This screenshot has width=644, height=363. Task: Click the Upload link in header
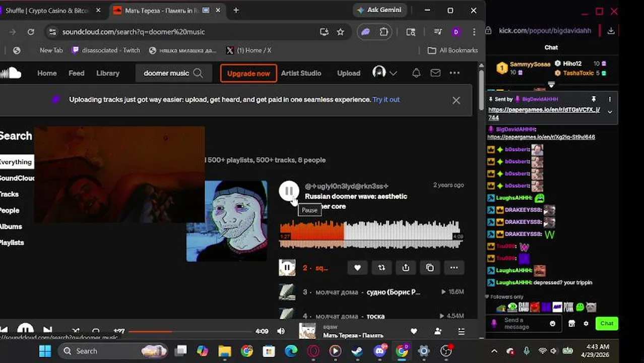[349, 73]
